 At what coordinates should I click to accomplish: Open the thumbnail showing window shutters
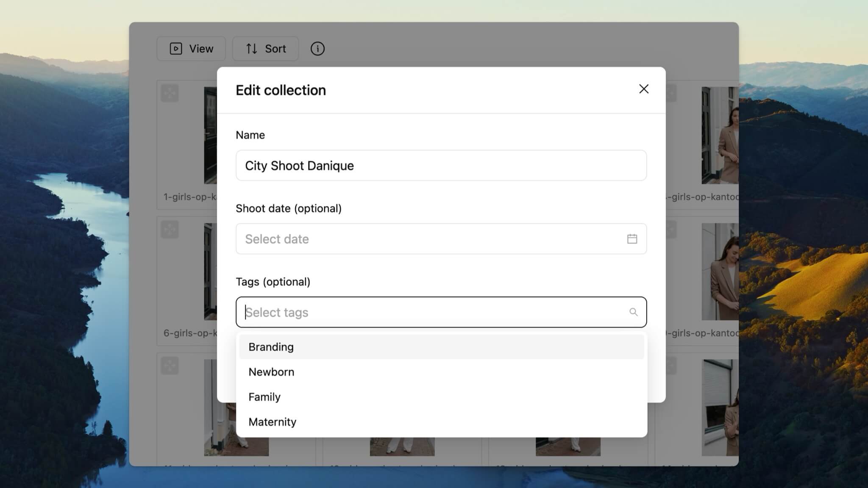click(x=720, y=408)
